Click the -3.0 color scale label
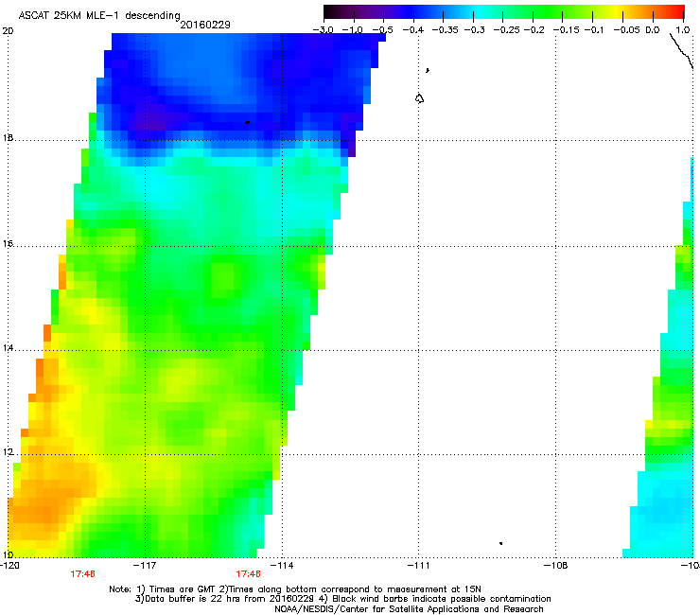700x615 pixels. tap(324, 30)
